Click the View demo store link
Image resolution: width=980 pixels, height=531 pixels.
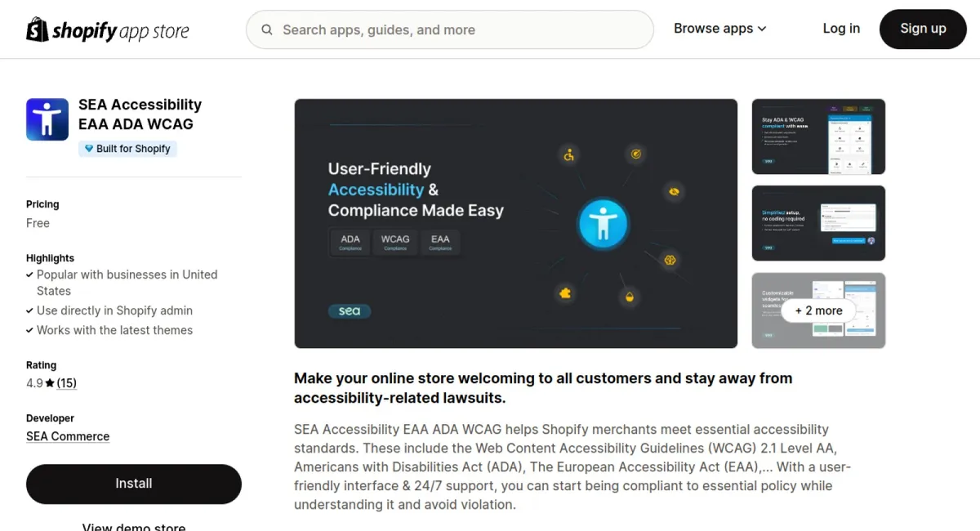(134, 527)
